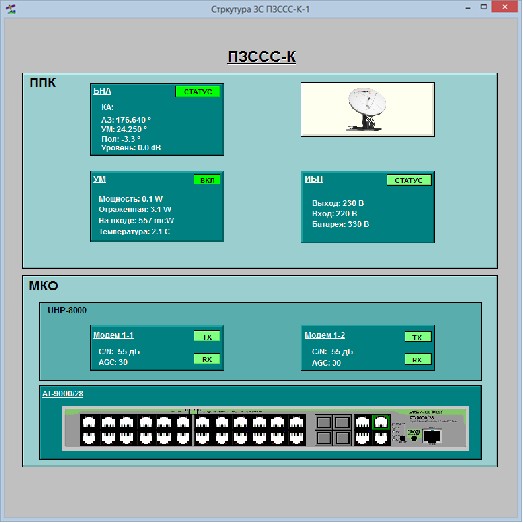Open the Модем 1-1 link
The height and width of the screenshot is (523, 523).
113,335
